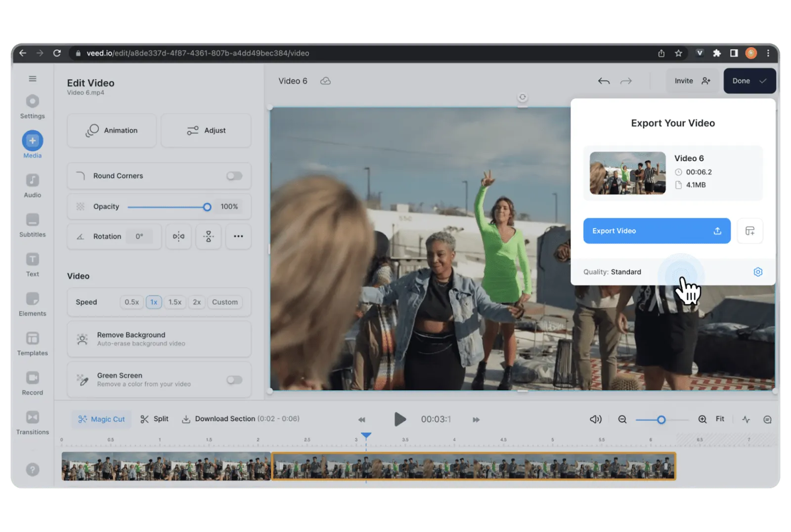Click the Video 6 project title

pyautogui.click(x=293, y=81)
